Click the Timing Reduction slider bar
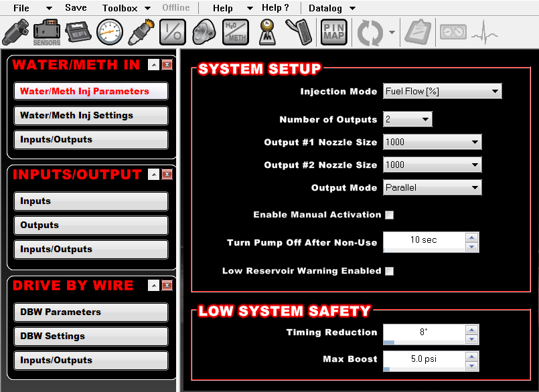This screenshot has width=539, height=392. tap(425, 342)
